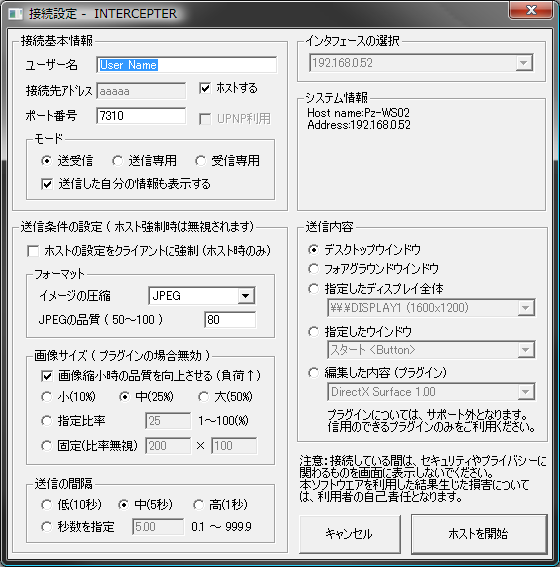Screen dimensions: 560x567
Task: Click the ユーザー名 field with User Name
Action: [187, 65]
